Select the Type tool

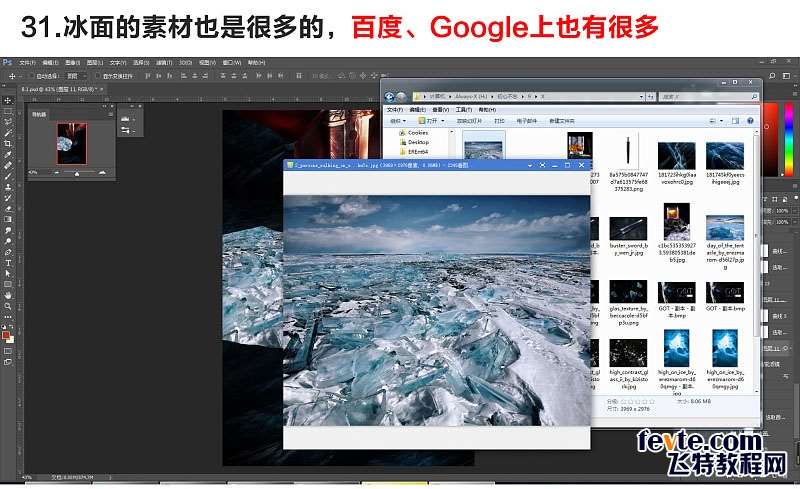point(8,263)
